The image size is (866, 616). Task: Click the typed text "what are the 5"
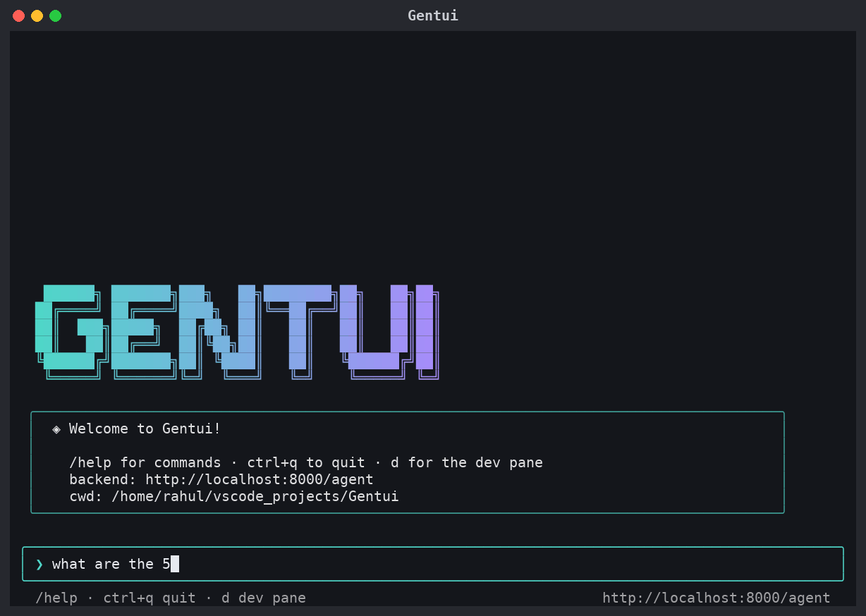point(111,564)
